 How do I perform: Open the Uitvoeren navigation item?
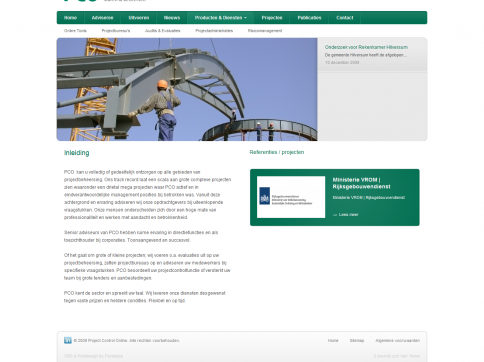point(139,18)
